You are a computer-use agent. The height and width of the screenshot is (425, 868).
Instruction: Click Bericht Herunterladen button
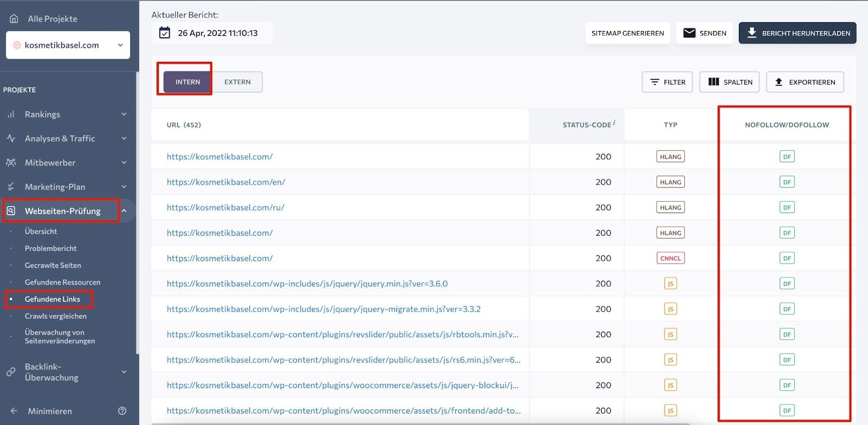click(x=797, y=33)
